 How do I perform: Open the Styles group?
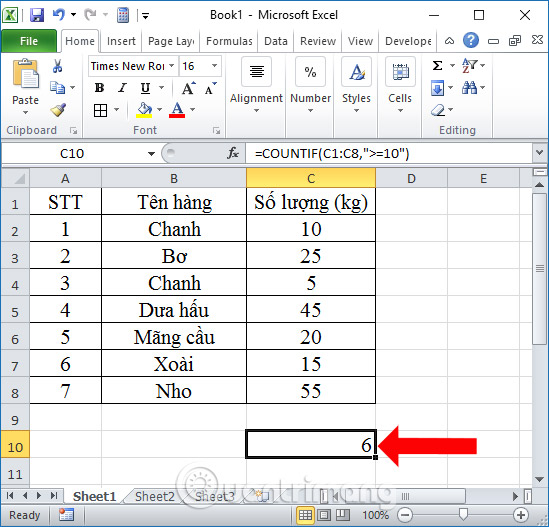pos(356,85)
